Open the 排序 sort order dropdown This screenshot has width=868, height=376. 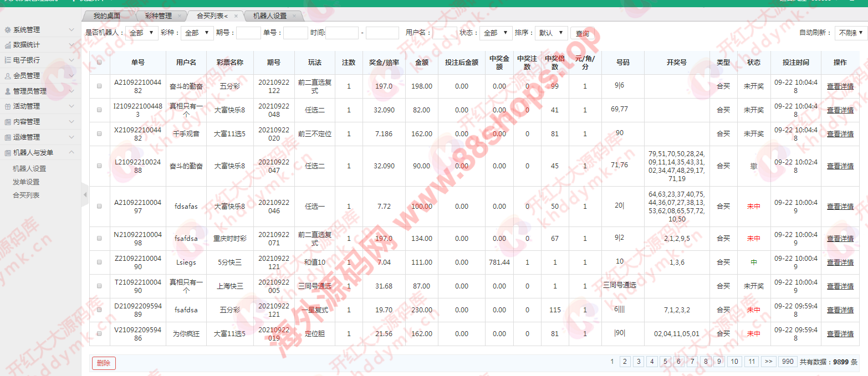click(551, 33)
